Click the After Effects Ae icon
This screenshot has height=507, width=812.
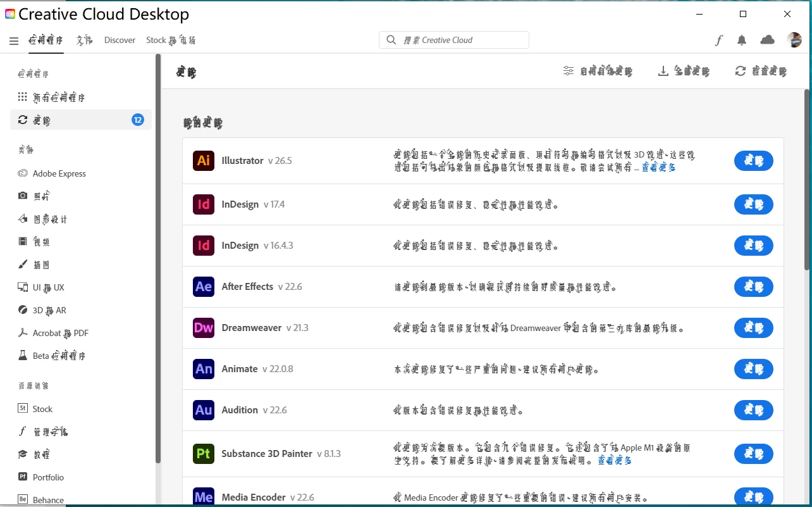[x=204, y=287]
